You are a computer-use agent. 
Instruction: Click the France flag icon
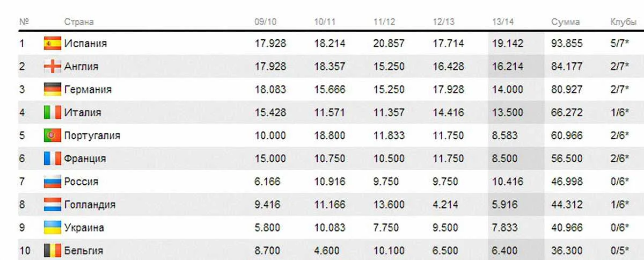(53, 159)
